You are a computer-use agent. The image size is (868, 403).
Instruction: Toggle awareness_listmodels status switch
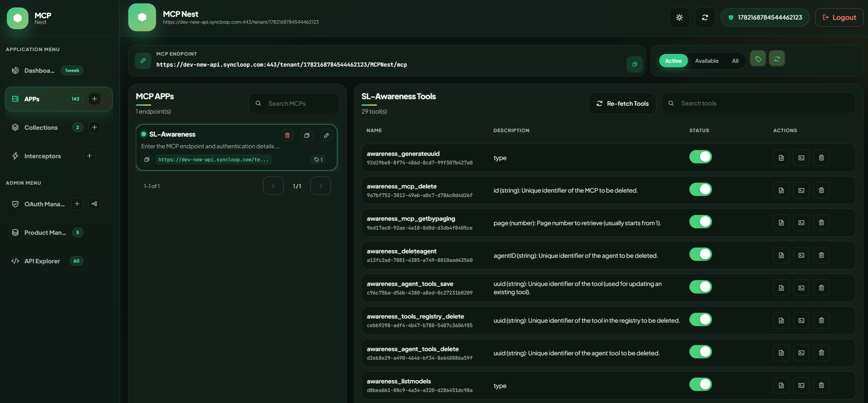click(701, 384)
